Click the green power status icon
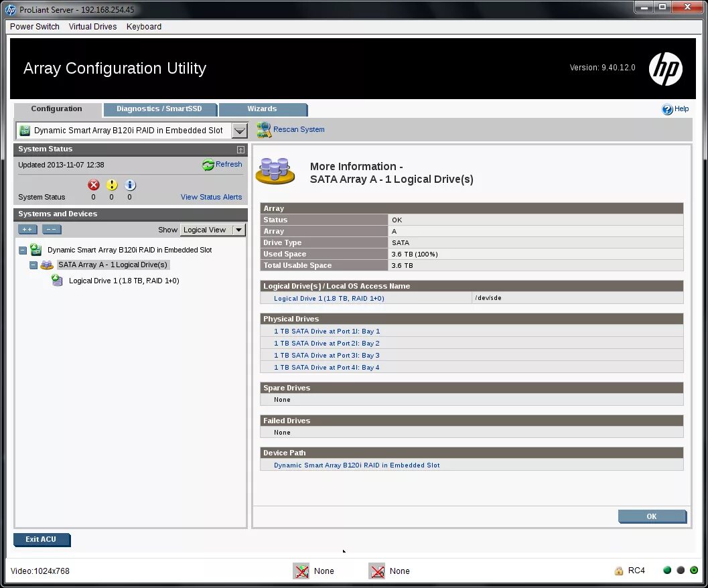 [694, 570]
